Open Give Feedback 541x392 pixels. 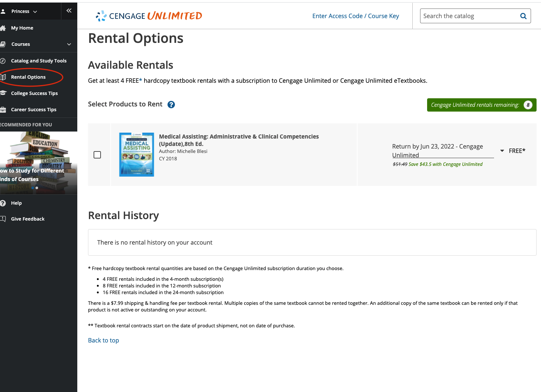(28, 219)
